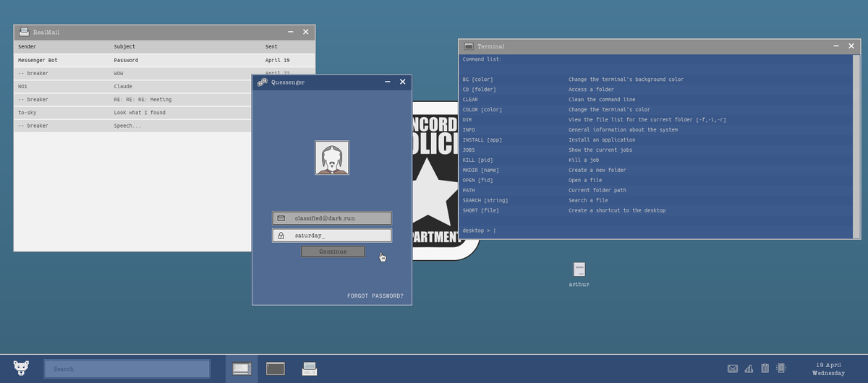Open the clipboard tray icon
The image size is (868, 383).
coord(765,369)
